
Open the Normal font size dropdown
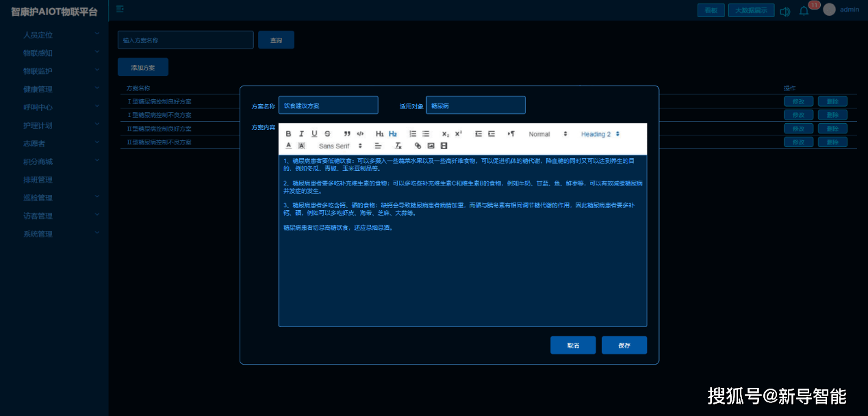click(x=548, y=134)
